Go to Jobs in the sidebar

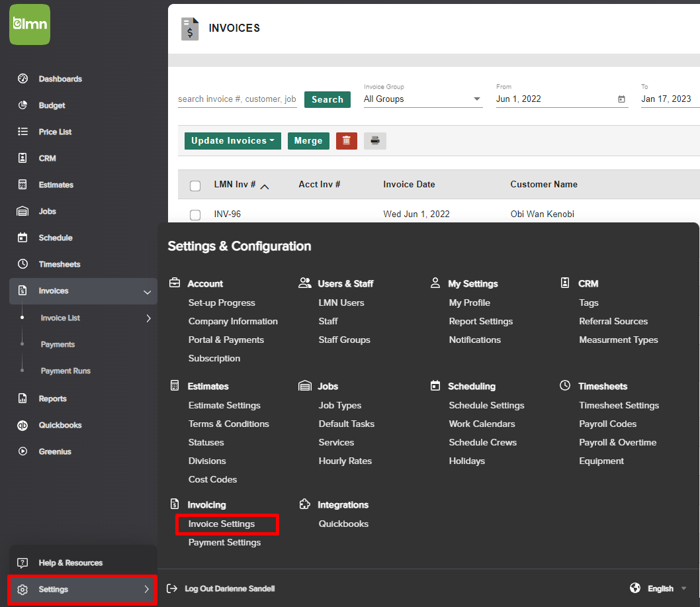click(48, 211)
